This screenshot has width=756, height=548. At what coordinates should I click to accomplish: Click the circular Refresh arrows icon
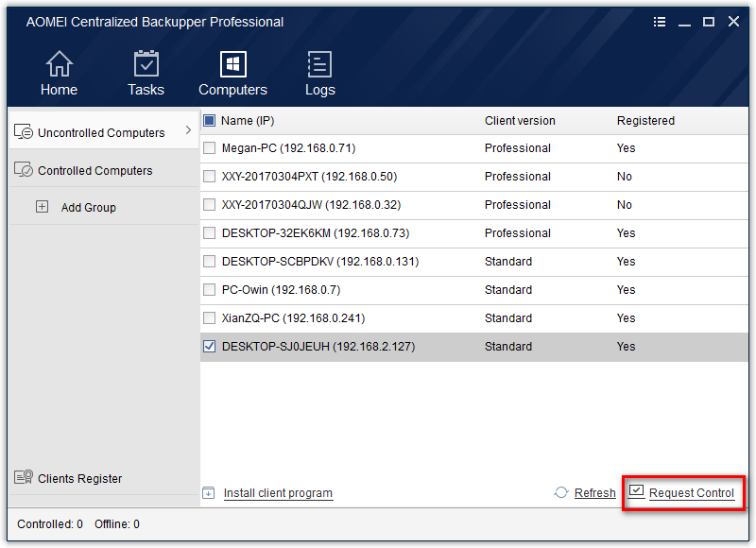(561, 492)
